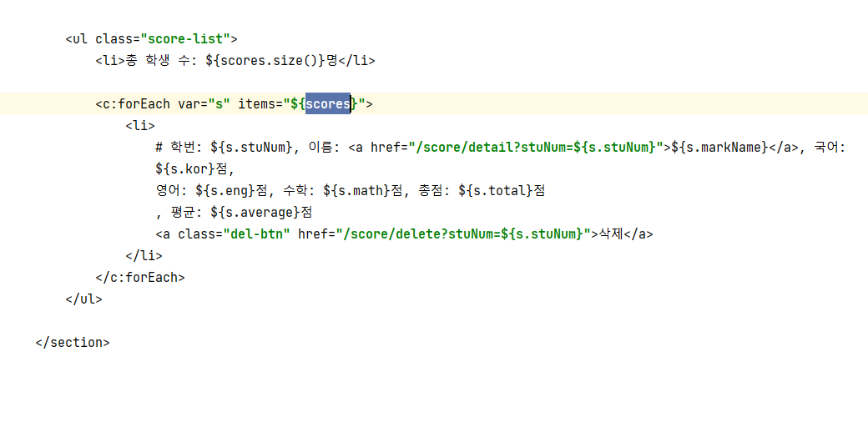Click the standalone opening <li> tag
868x422 pixels.
(x=140, y=126)
